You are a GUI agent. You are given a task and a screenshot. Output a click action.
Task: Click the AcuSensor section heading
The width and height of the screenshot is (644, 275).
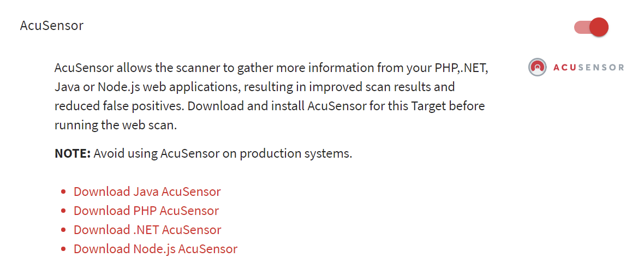click(52, 26)
